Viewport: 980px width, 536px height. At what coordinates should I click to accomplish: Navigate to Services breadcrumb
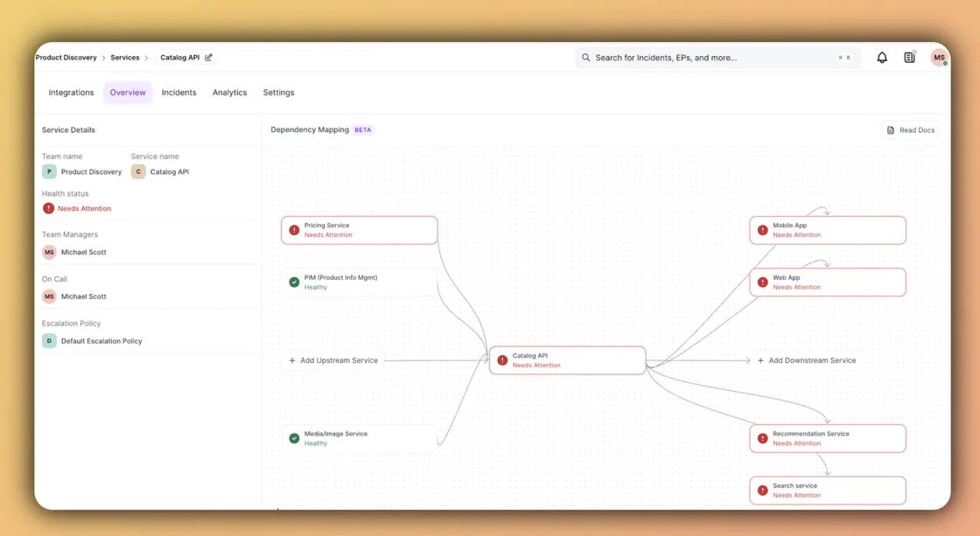(125, 58)
